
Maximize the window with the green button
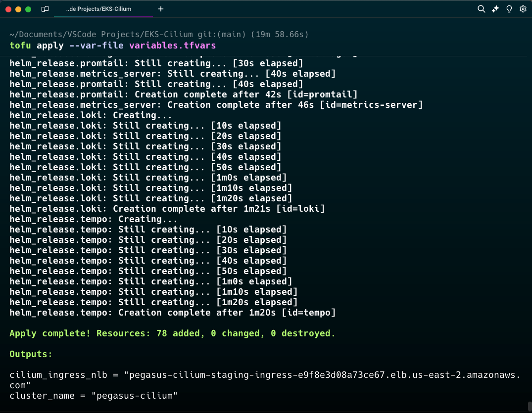coord(28,9)
